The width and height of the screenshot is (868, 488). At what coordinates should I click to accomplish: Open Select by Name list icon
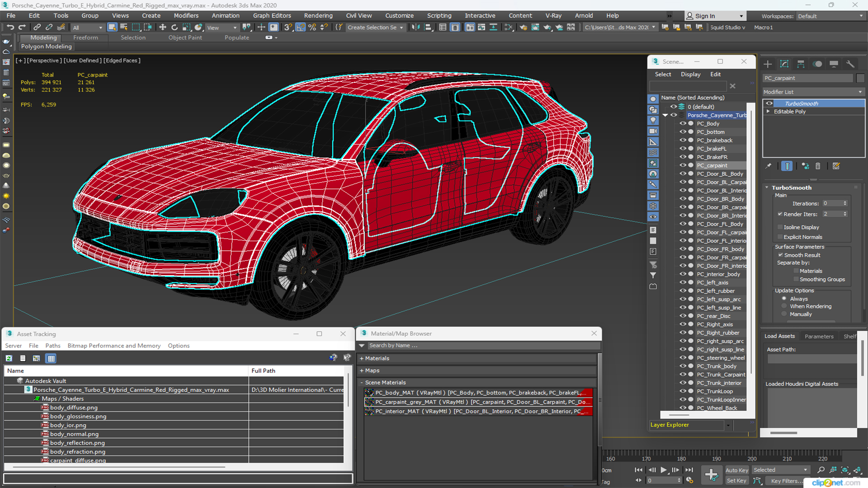coord(124,28)
